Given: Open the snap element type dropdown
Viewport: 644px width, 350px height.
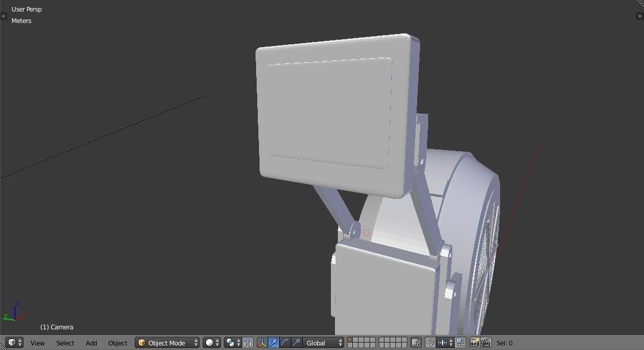Looking at the screenshot, I should pyautogui.click(x=445, y=343).
